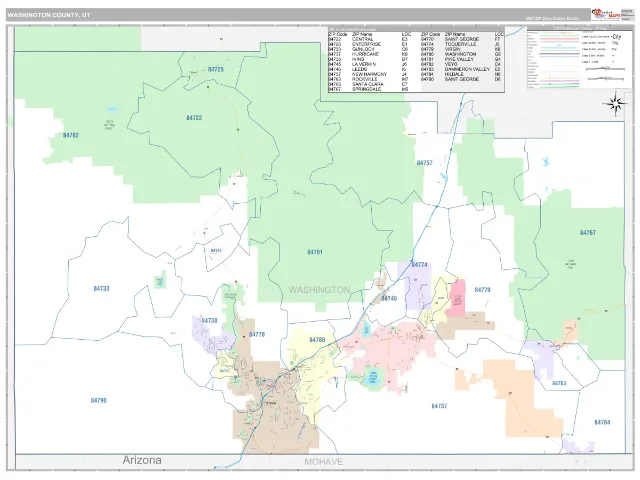Click the VEYO row in ZIP index
Image resolution: width=640 pixels, height=480 pixels.
pos(461,64)
